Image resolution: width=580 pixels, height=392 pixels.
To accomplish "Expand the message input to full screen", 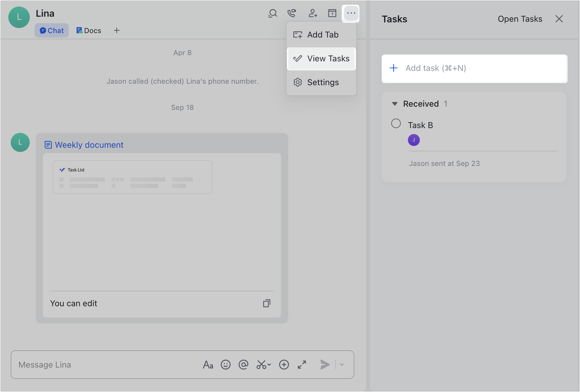I will click(x=302, y=365).
